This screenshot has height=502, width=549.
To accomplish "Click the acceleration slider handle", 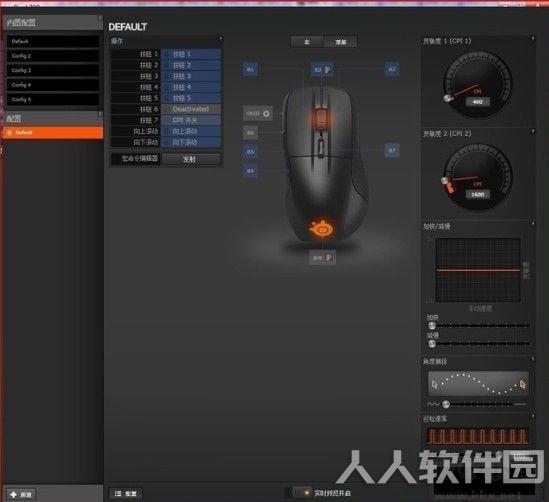I will click(432, 326).
